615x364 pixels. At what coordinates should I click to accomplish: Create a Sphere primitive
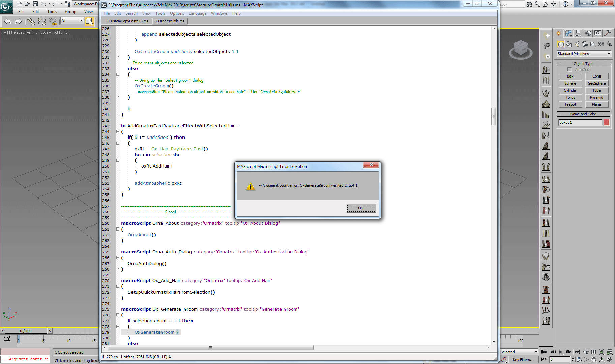tap(570, 84)
